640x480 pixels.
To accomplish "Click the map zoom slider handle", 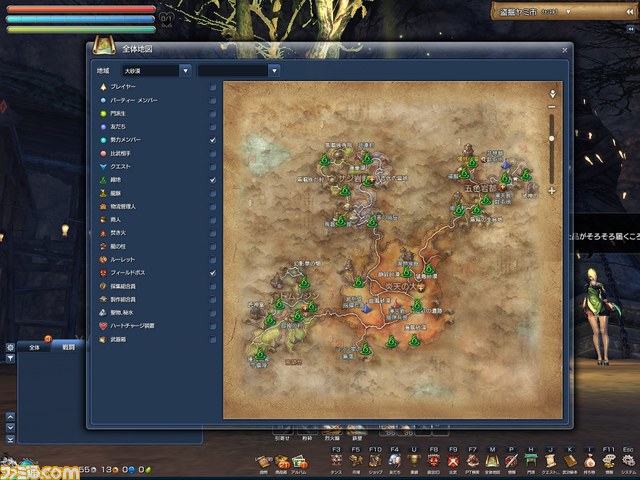I will click(552, 139).
